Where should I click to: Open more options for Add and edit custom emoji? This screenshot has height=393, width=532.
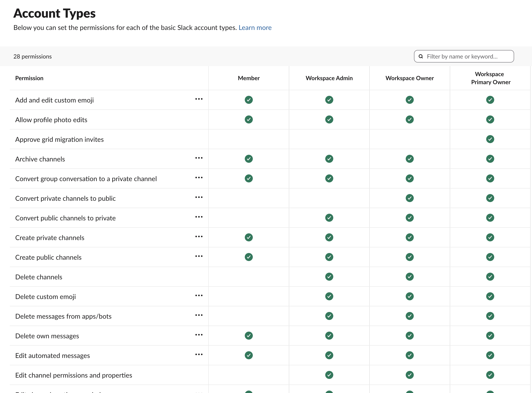(x=199, y=99)
